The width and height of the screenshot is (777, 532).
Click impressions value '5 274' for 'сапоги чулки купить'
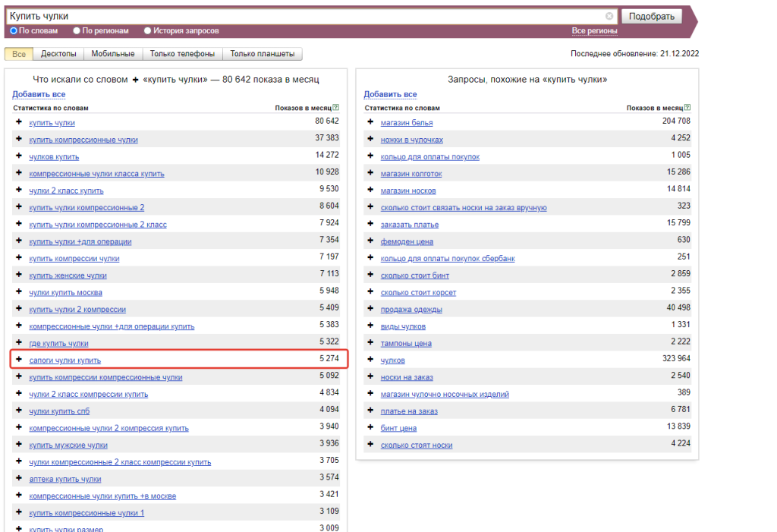[x=329, y=358]
